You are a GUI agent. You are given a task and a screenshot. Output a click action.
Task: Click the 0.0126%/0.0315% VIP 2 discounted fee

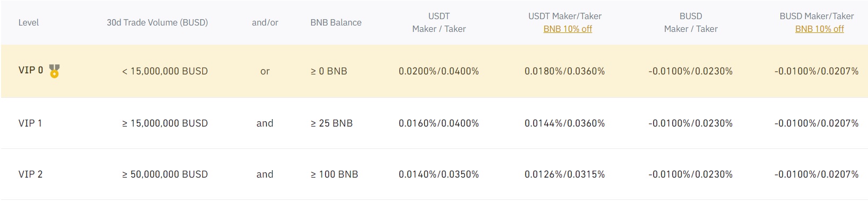pos(565,174)
